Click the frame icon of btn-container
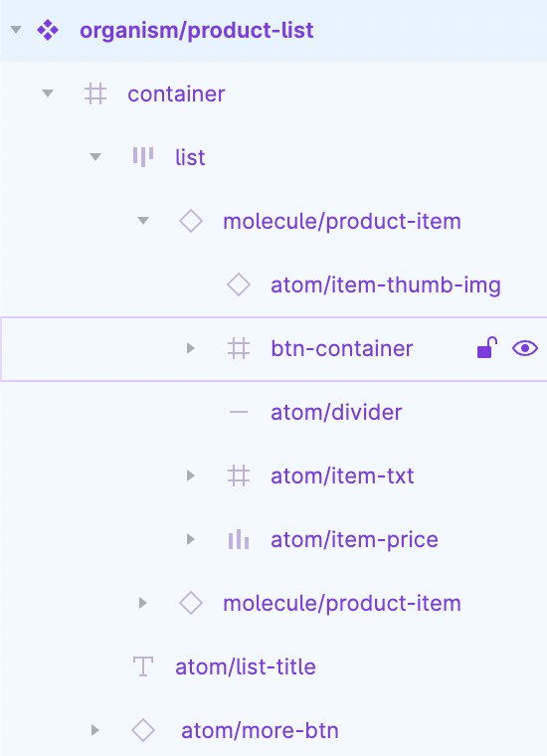The width and height of the screenshot is (547, 756). (239, 348)
